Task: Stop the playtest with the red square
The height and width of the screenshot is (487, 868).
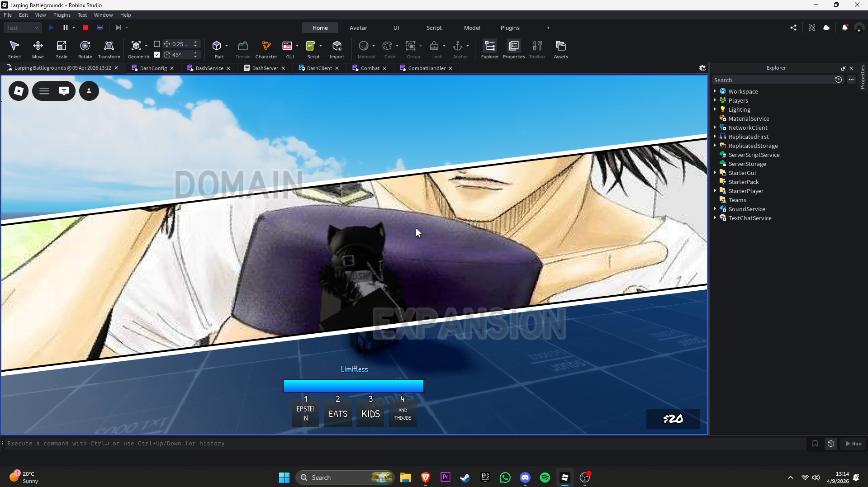Action: tap(85, 28)
